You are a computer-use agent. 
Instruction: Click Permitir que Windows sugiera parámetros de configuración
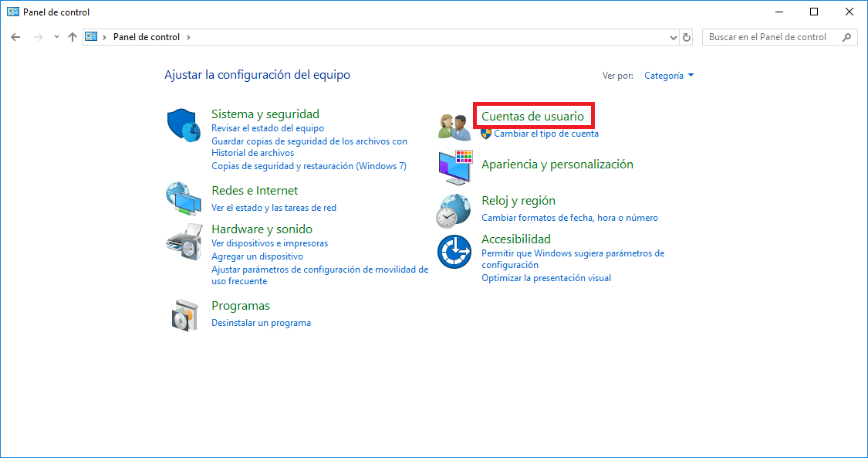click(x=573, y=260)
